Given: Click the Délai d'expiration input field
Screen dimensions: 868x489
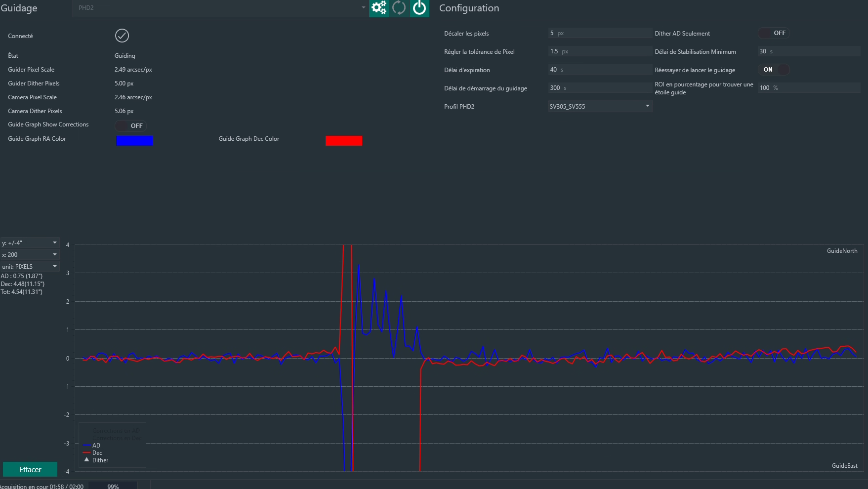Looking at the screenshot, I should [x=600, y=70].
